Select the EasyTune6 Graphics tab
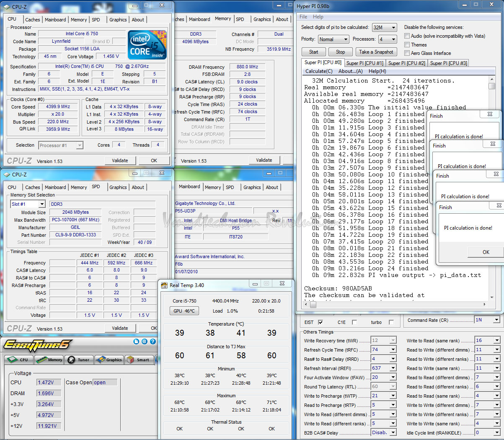The width and height of the screenshot is (504, 440). (x=109, y=360)
